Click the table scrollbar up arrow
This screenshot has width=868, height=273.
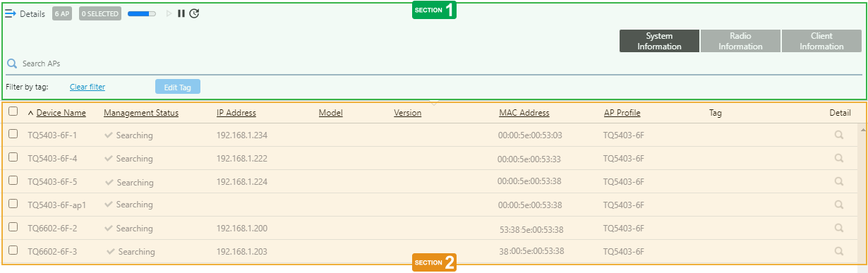[862, 130]
